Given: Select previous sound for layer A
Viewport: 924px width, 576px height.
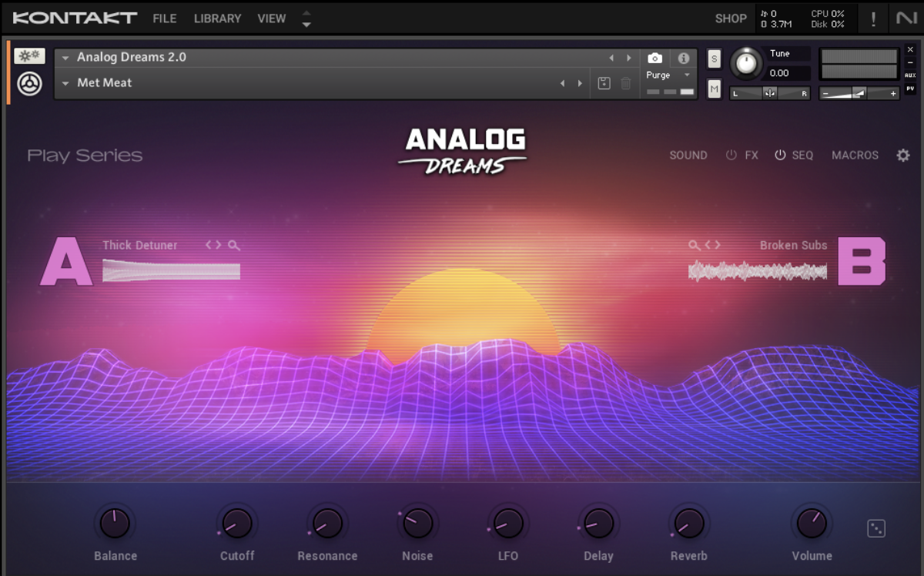Looking at the screenshot, I should click(x=208, y=245).
